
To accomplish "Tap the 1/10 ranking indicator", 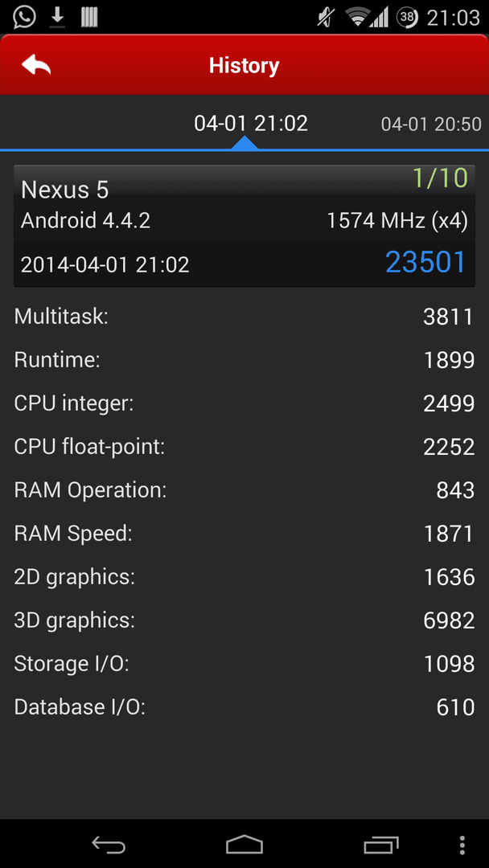I will point(440,178).
